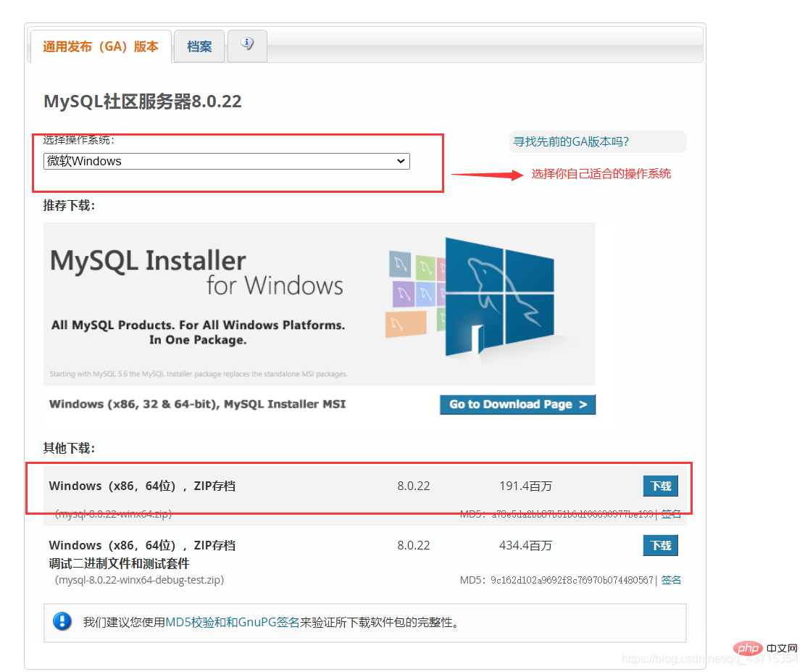Image resolution: width=805 pixels, height=672 pixels.
Task: Select the MySQL社区服务器8.0.22 heading
Action: click(x=142, y=101)
